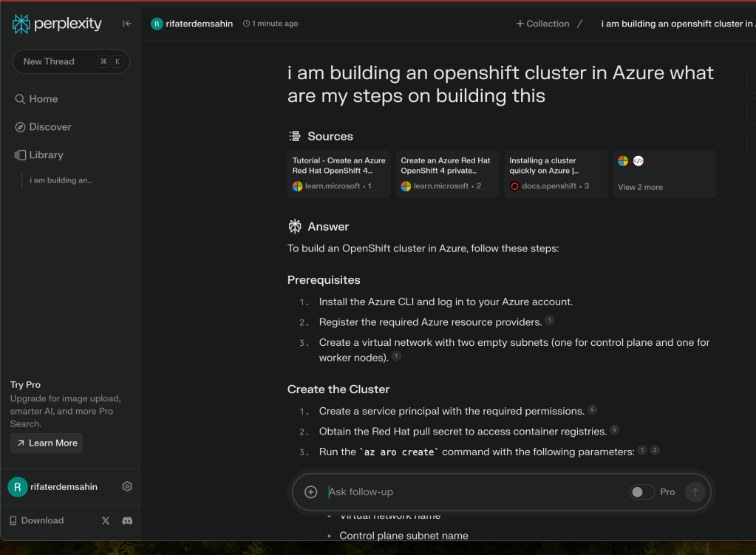Click citation 1 after 'worker nodes'
The image size is (756, 555).
pos(396,356)
